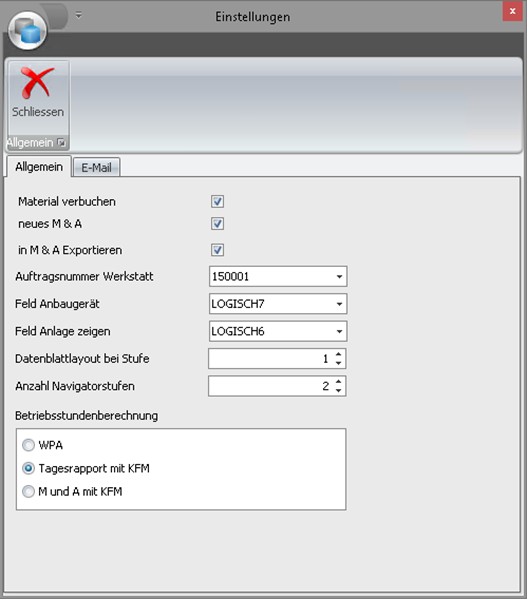
Task: Open the Feld Anbaugerät dropdown
Action: pyautogui.click(x=339, y=304)
